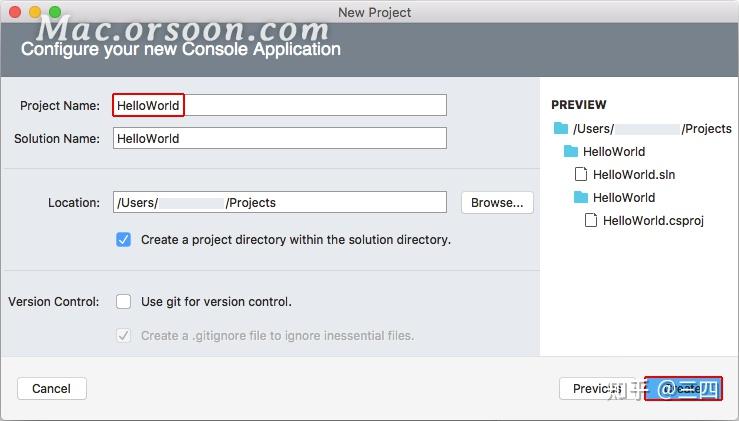Click the /Users/Projects folder icon in preview
The width and height of the screenshot is (739, 421).
coord(560,128)
